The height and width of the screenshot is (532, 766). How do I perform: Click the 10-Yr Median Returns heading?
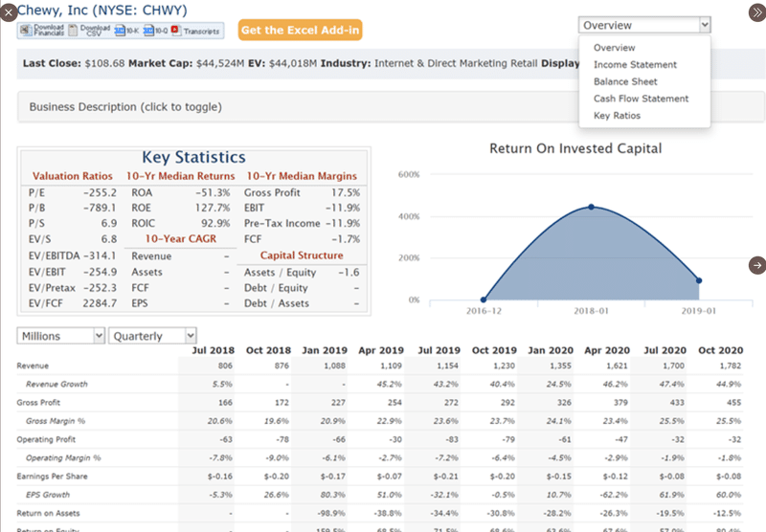click(x=180, y=176)
